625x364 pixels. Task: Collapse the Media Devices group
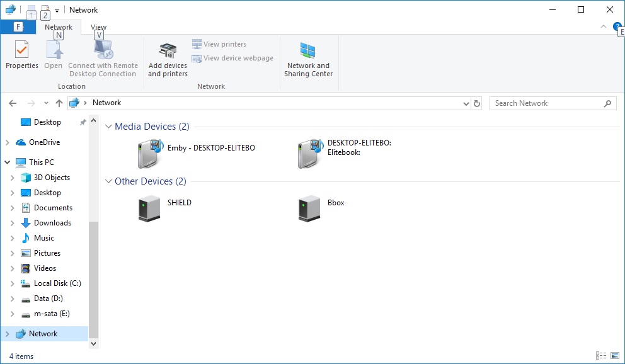pos(108,127)
